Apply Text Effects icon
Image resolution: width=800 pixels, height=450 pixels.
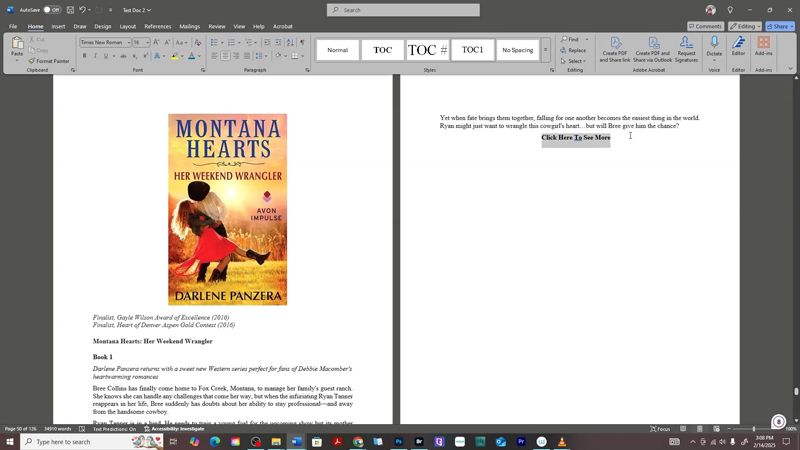click(x=157, y=56)
